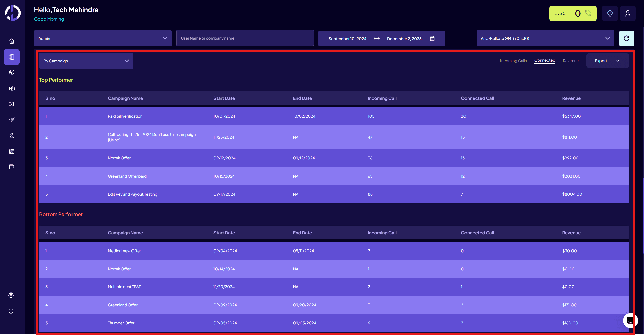The width and height of the screenshot is (644, 335).
Task: Click the paper plane icon in sidebar
Action: [x=12, y=120]
